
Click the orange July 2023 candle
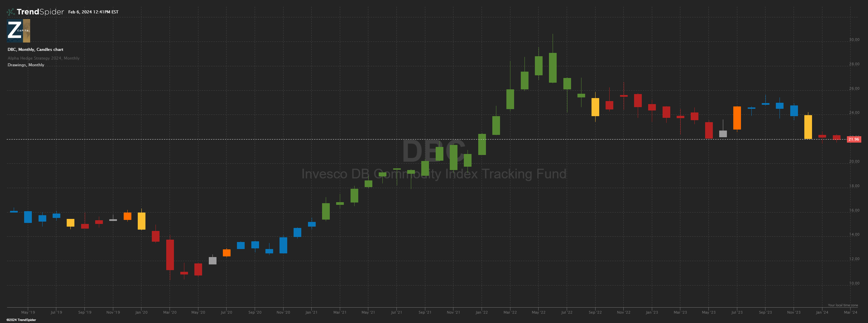pyautogui.click(x=737, y=118)
